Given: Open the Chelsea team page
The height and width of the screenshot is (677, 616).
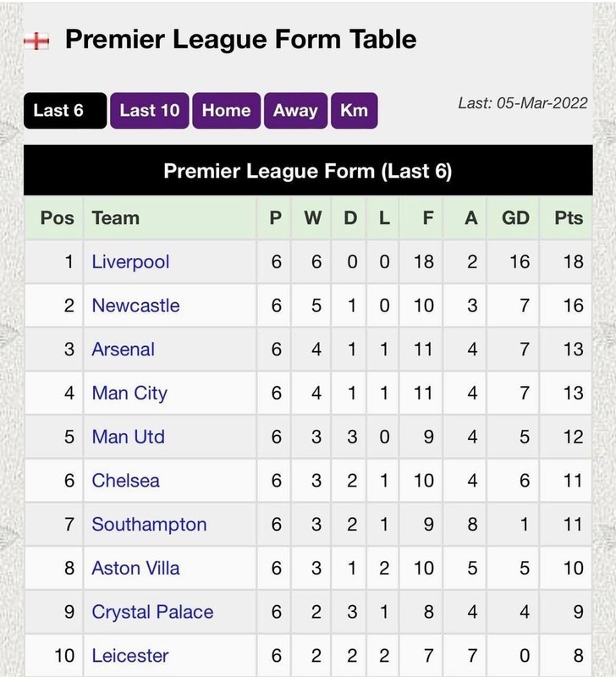Looking at the screenshot, I should 125,481.
